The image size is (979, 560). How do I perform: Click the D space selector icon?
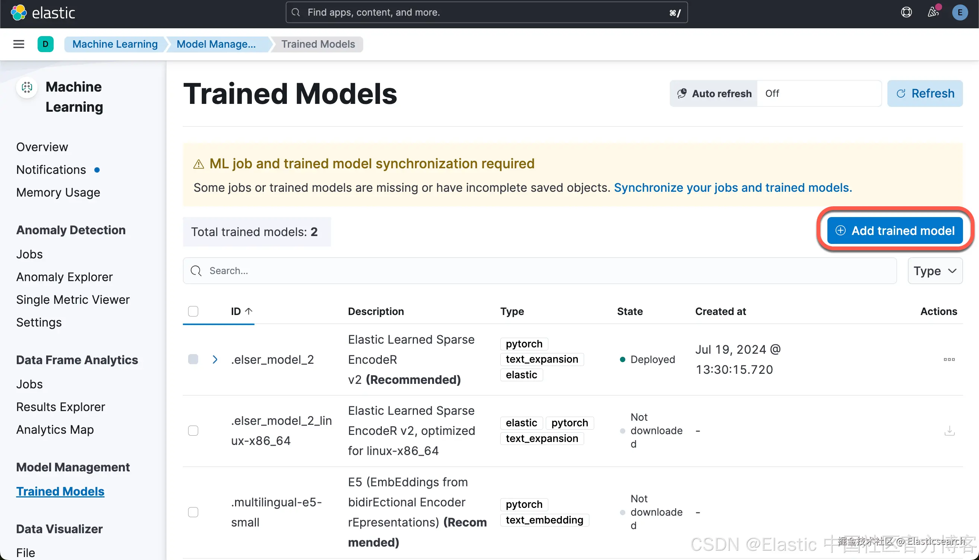(x=45, y=44)
